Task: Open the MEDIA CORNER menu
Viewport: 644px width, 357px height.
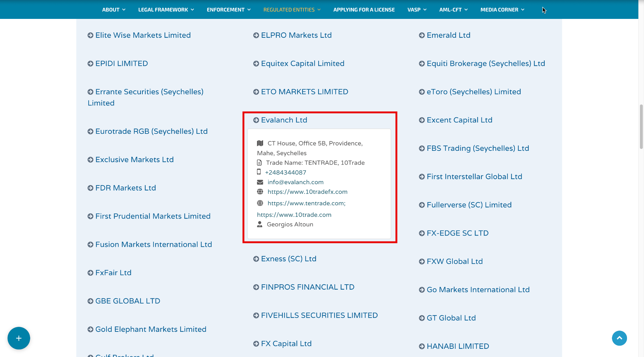Action: [x=502, y=10]
